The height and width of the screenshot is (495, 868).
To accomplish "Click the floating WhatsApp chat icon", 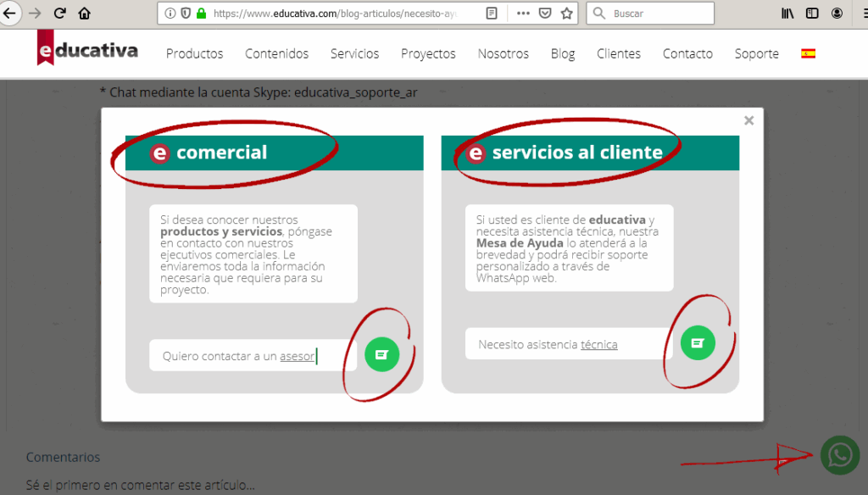I will 839,455.
